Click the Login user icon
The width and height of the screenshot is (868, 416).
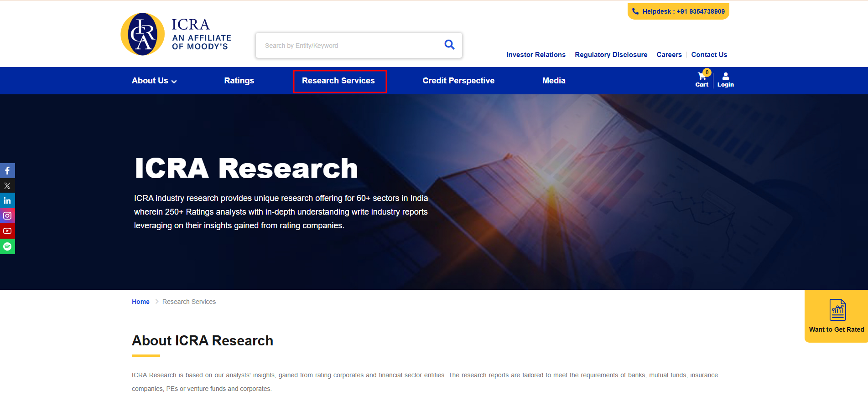725,79
